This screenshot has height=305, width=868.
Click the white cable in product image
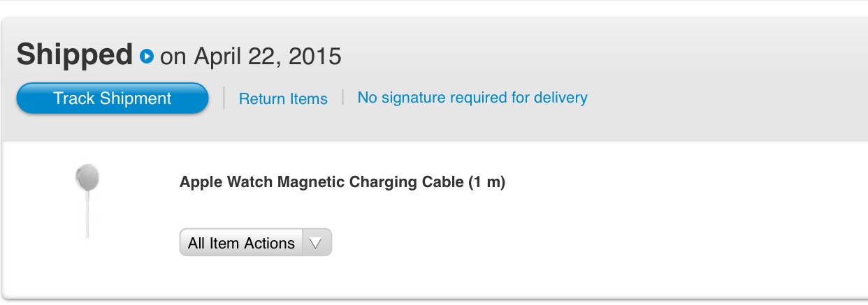click(x=87, y=215)
